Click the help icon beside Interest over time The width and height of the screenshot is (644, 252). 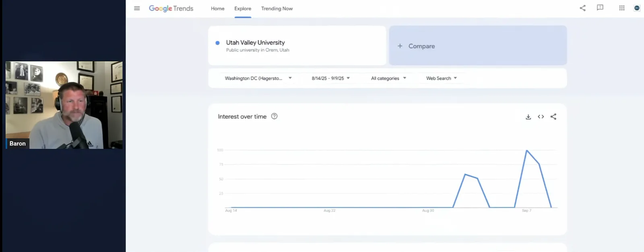[274, 116]
